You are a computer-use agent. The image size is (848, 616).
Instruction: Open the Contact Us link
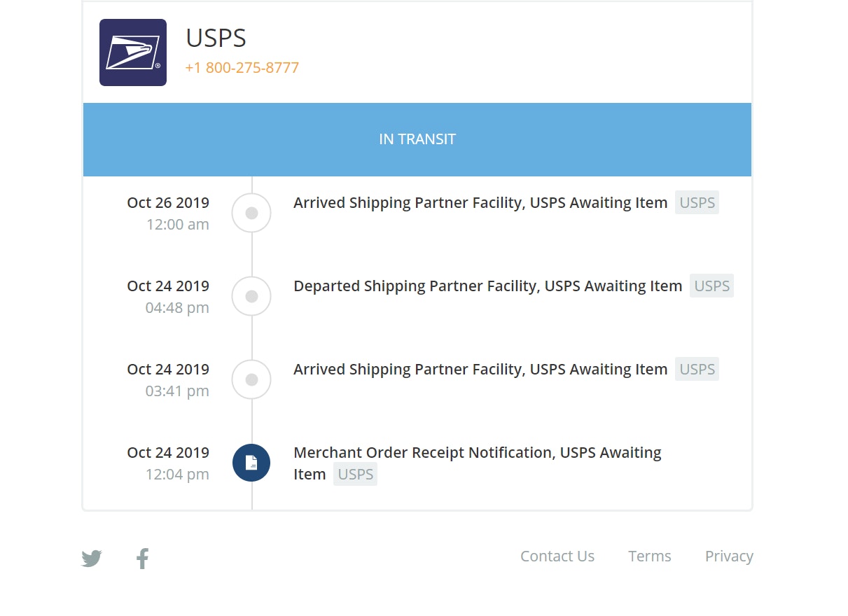[x=557, y=556]
